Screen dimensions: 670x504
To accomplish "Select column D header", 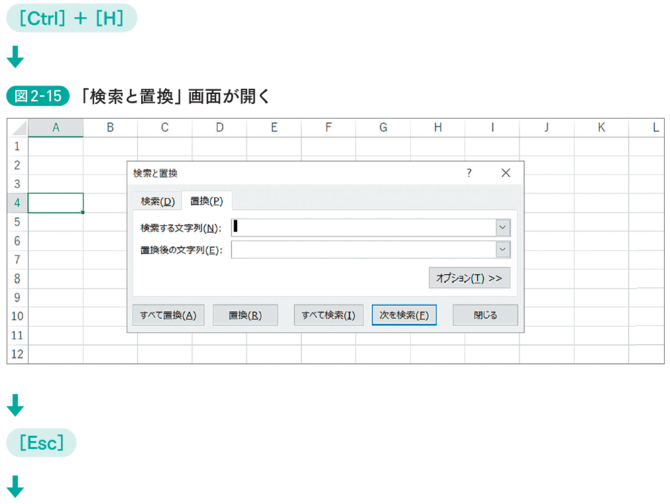I will coord(219,128).
